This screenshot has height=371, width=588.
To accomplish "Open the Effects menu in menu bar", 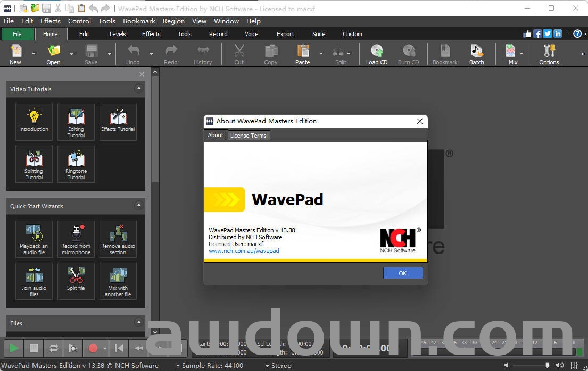I will (x=51, y=21).
